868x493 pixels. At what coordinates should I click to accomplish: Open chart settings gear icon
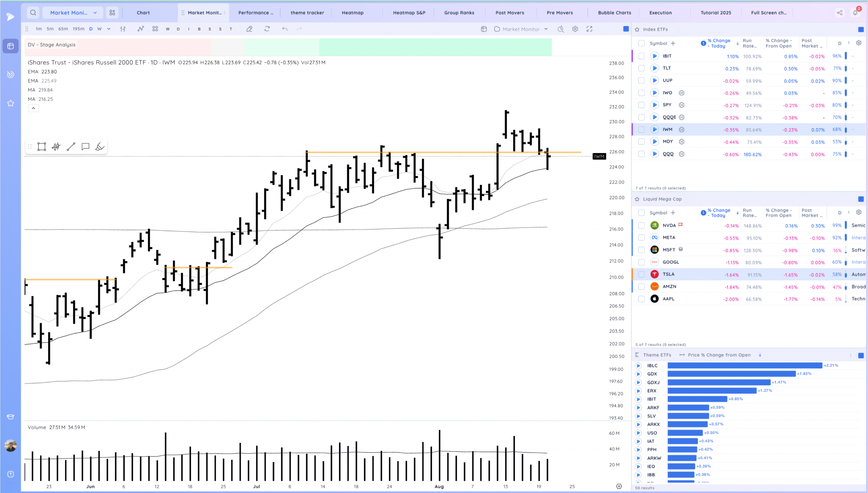point(575,29)
